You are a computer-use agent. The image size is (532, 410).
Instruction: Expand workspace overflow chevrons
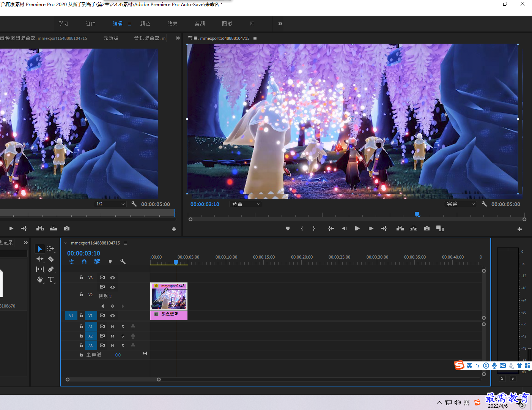pyautogui.click(x=280, y=24)
